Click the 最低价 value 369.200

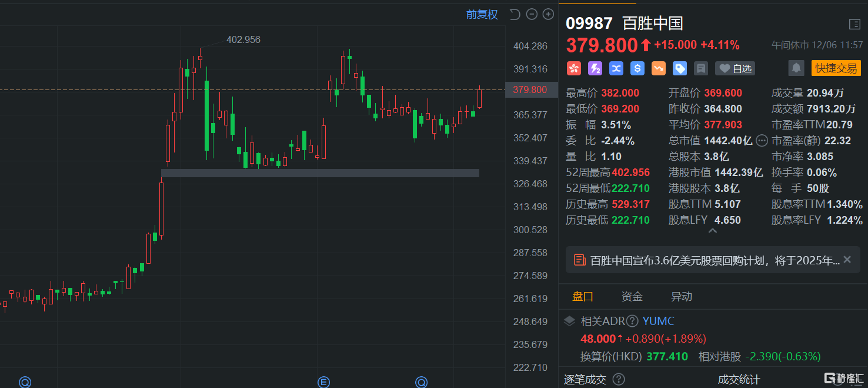[x=620, y=109]
